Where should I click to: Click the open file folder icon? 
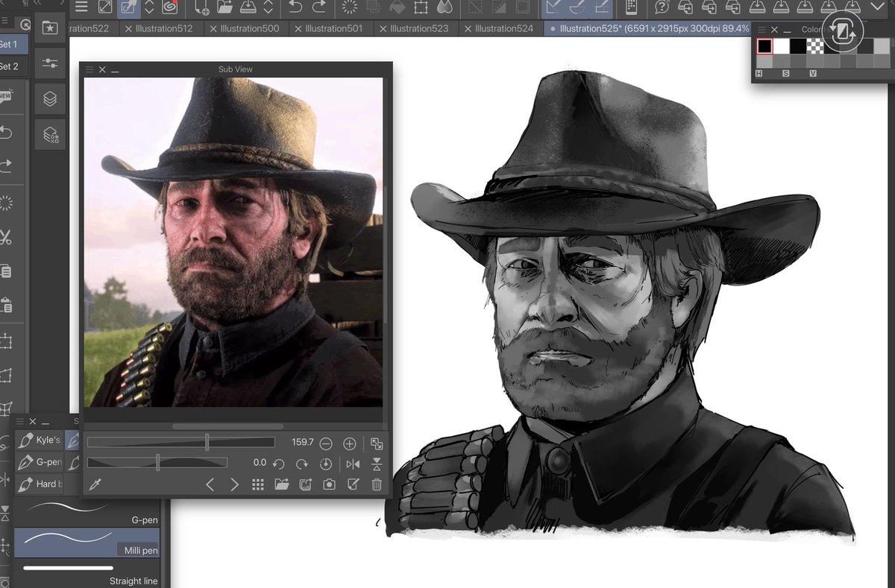click(x=225, y=7)
